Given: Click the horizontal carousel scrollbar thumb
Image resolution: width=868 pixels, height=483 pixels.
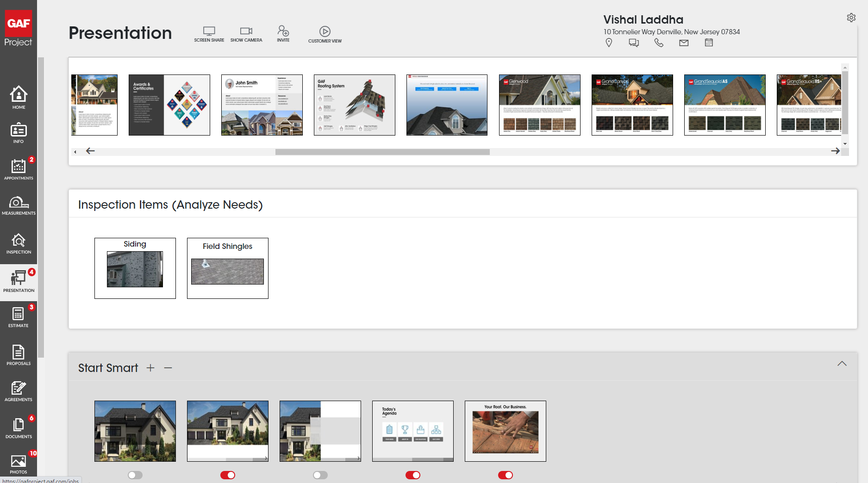Looking at the screenshot, I should click(382, 152).
